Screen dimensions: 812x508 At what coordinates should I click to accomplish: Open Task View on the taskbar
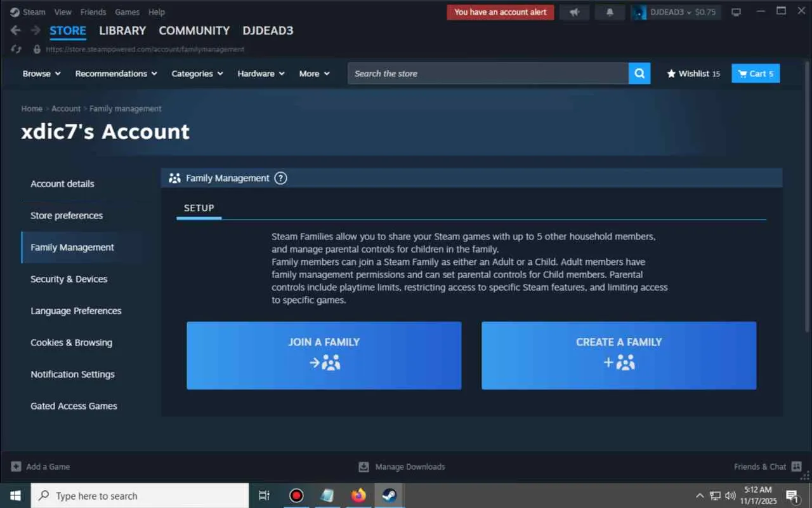[x=265, y=496]
